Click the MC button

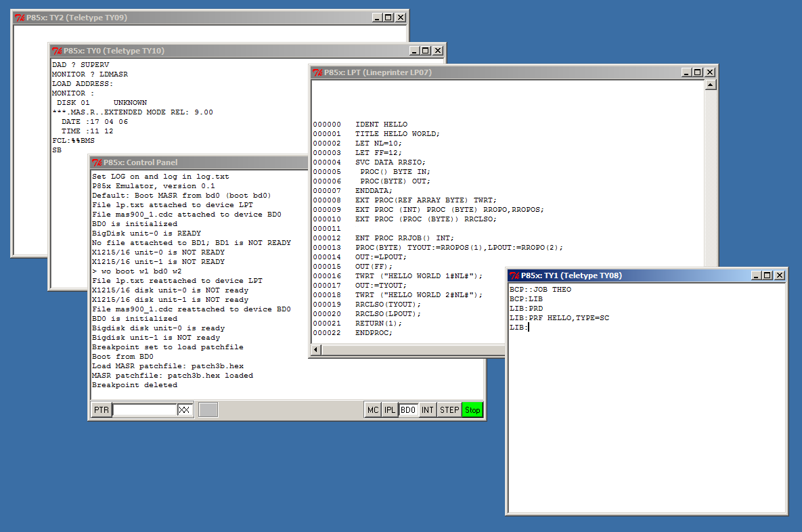tap(373, 409)
